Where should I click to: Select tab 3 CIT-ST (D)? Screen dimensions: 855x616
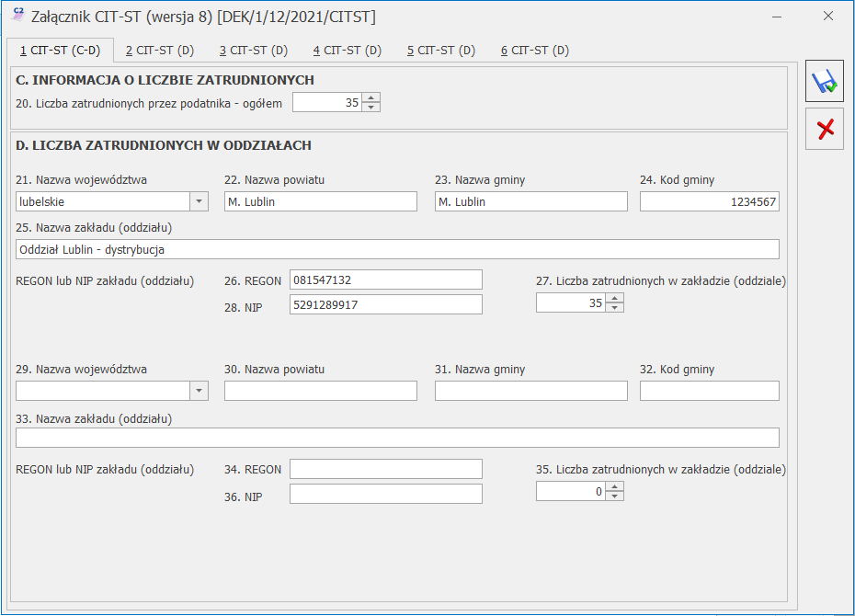pos(253,51)
